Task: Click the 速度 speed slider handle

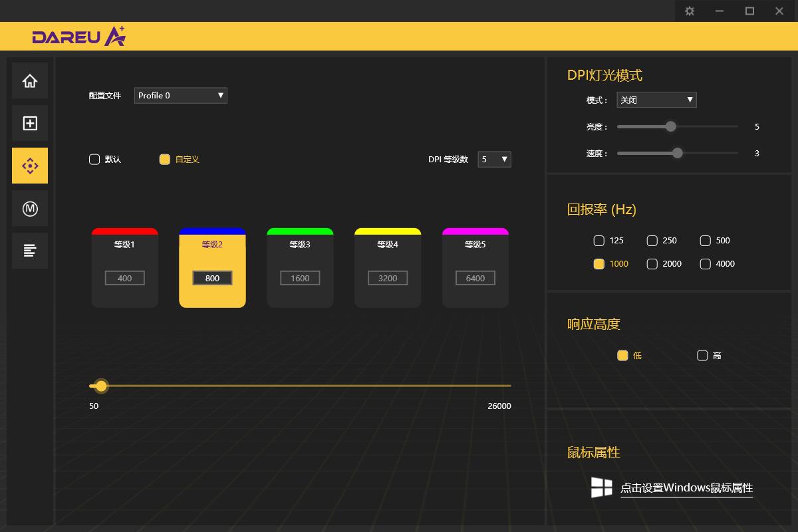Action: point(677,153)
